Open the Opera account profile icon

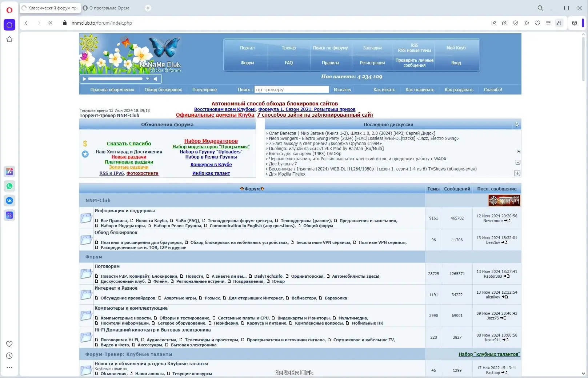(559, 23)
